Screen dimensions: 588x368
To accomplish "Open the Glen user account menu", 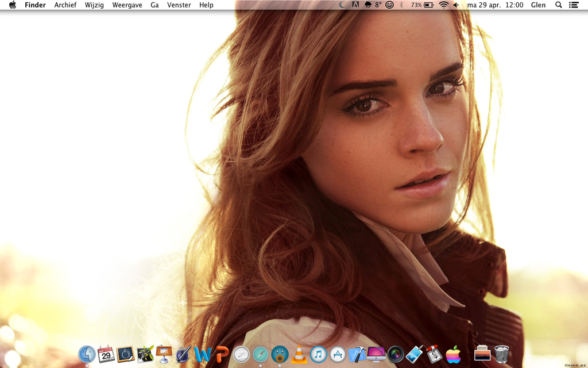I will click(538, 5).
